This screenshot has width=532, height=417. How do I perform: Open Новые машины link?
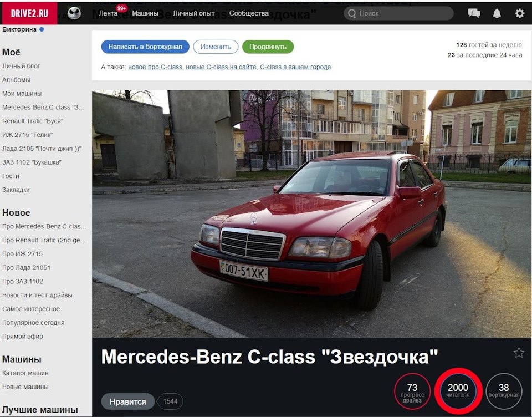25,387
